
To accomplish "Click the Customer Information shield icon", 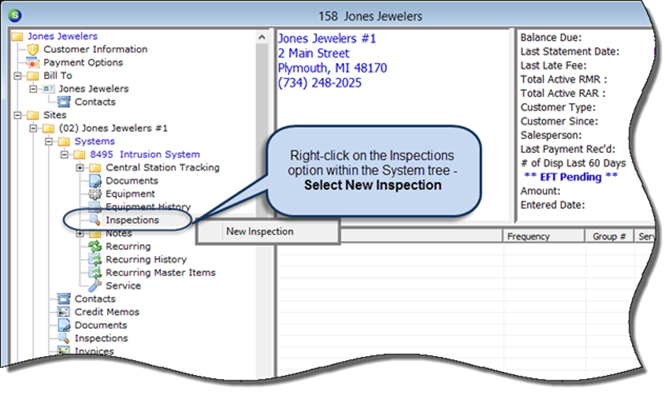I will tap(33, 50).
